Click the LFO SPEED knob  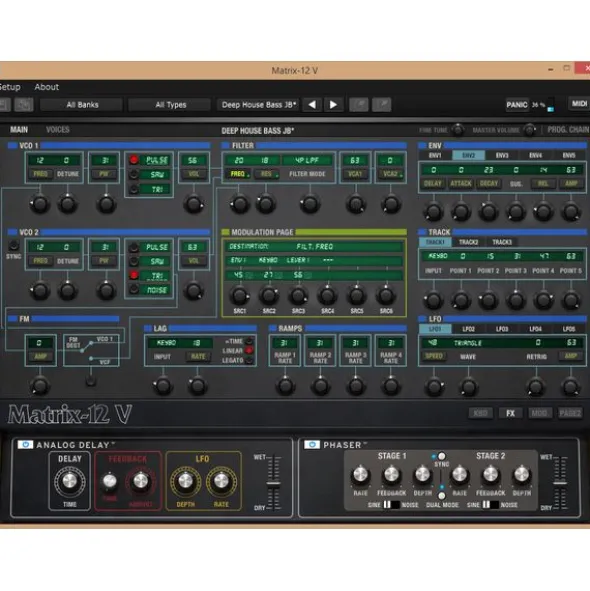pos(434,387)
